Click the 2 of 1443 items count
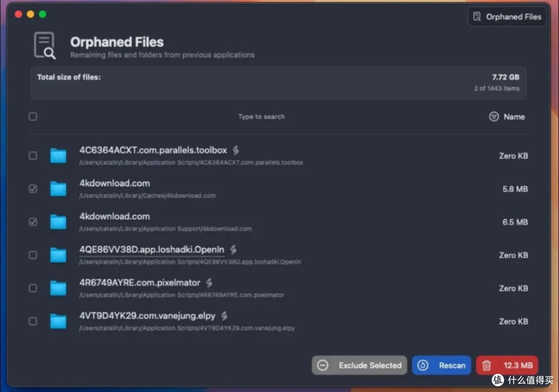Viewport: 559px width, 392px height. [496, 89]
